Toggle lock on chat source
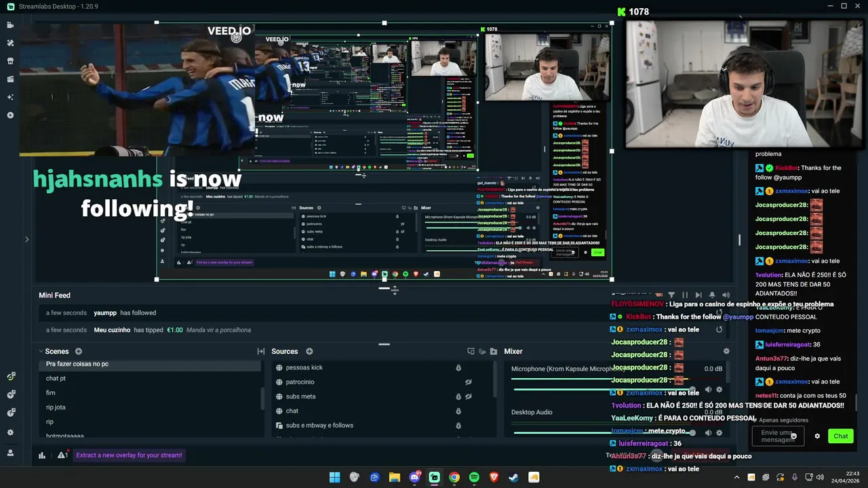 (x=458, y=411)
